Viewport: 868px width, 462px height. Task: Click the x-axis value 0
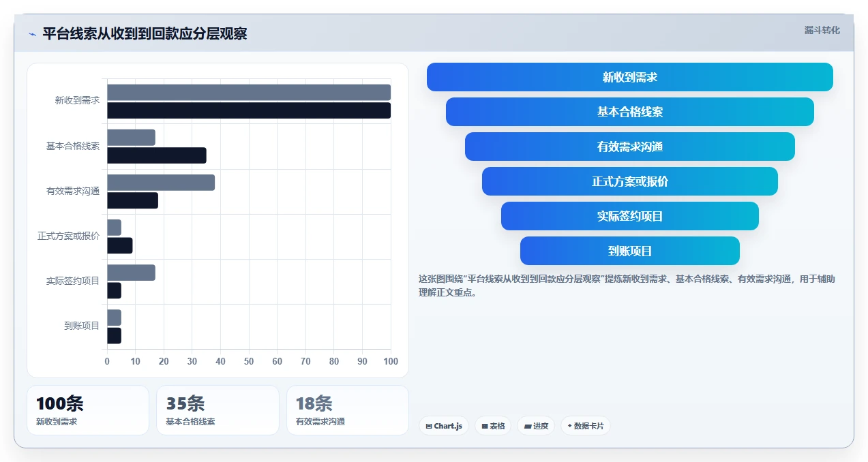click(x=107, y=361)
